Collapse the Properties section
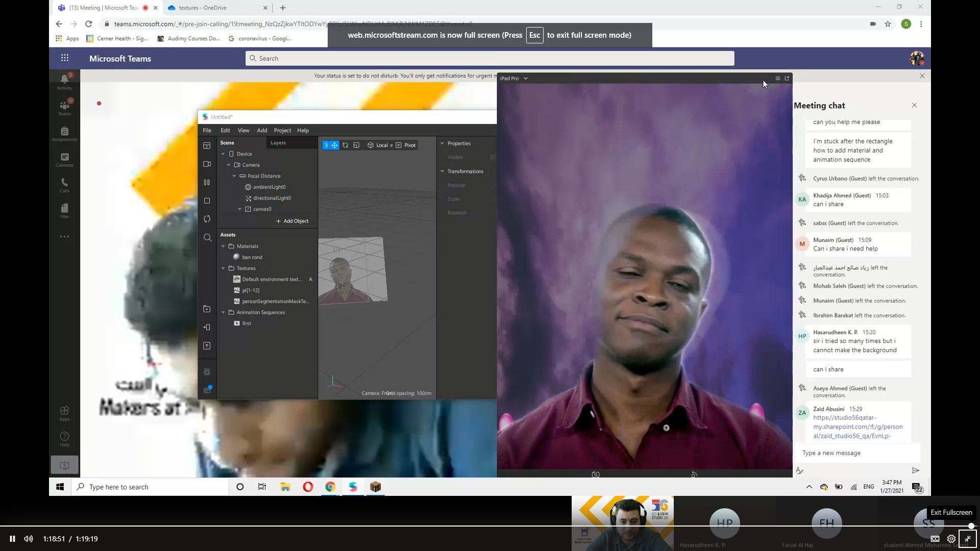 442,144
